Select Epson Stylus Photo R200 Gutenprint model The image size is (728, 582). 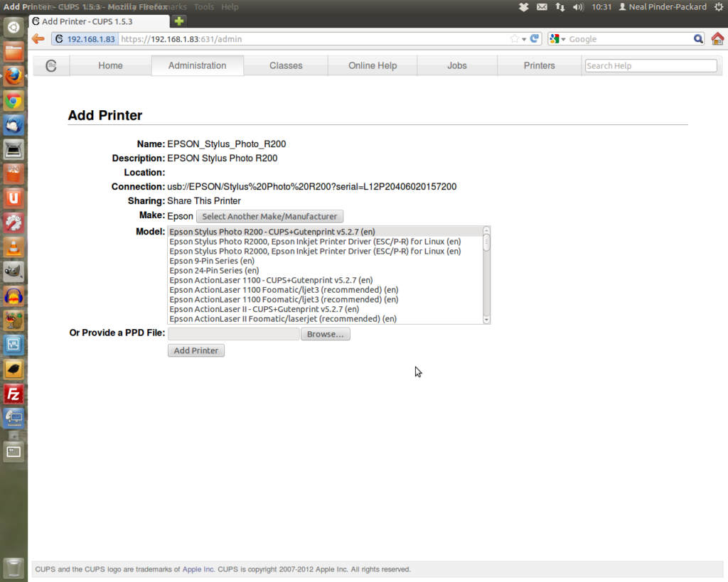click(x=325, y=232)
